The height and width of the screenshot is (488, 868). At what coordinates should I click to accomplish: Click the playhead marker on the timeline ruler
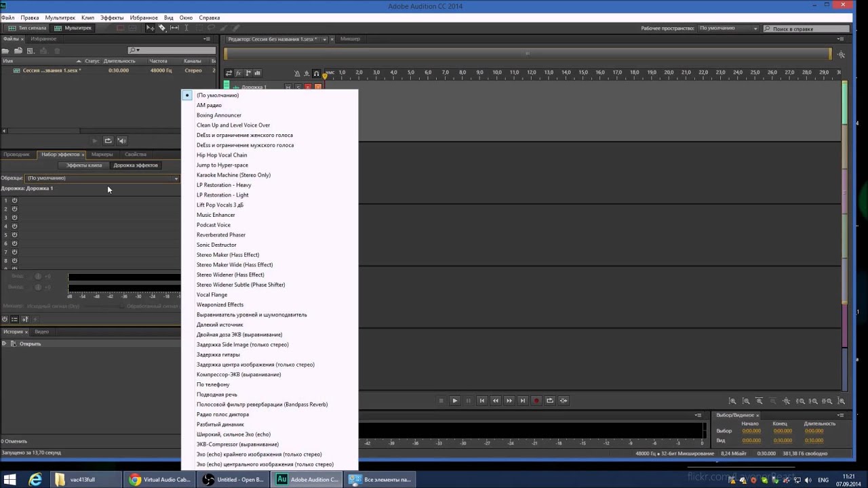(x=324, y=75)
